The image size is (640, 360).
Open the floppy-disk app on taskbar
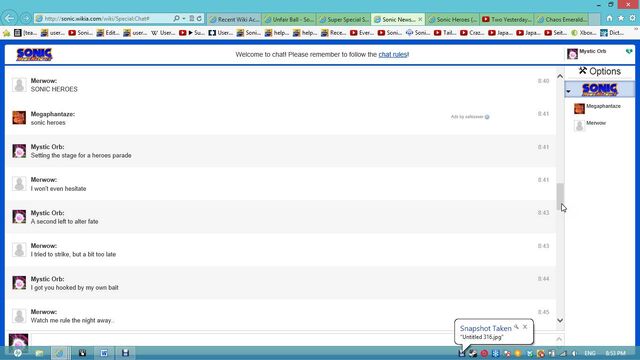(125, 353)
